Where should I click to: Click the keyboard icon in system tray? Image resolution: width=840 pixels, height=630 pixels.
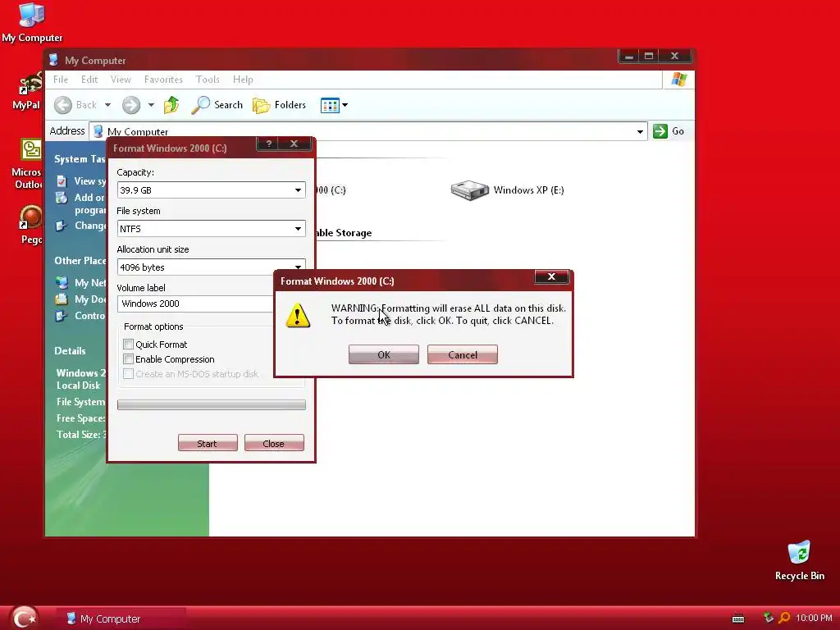(x=738, y=619)
